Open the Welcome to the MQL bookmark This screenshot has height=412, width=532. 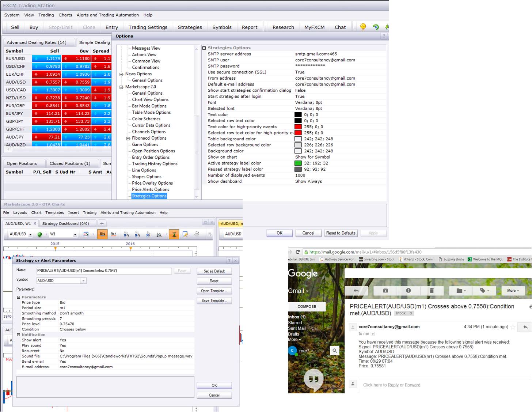coord(485,259)
